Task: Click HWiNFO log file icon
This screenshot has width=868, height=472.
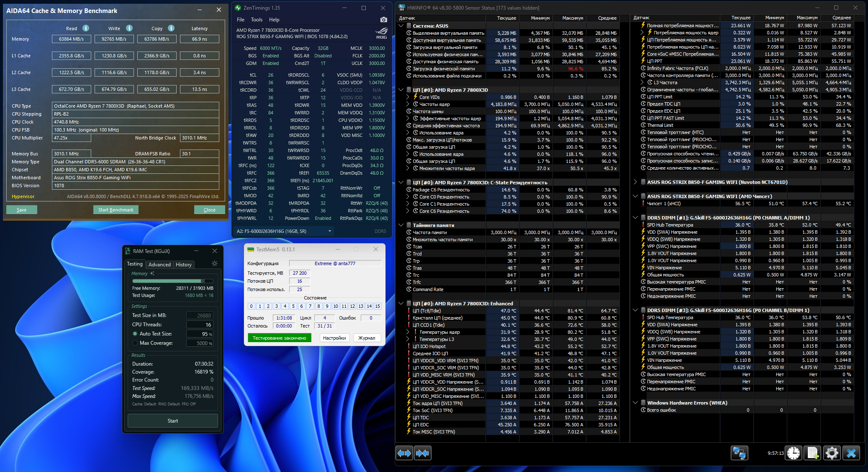Action: (x=813, y=453)
